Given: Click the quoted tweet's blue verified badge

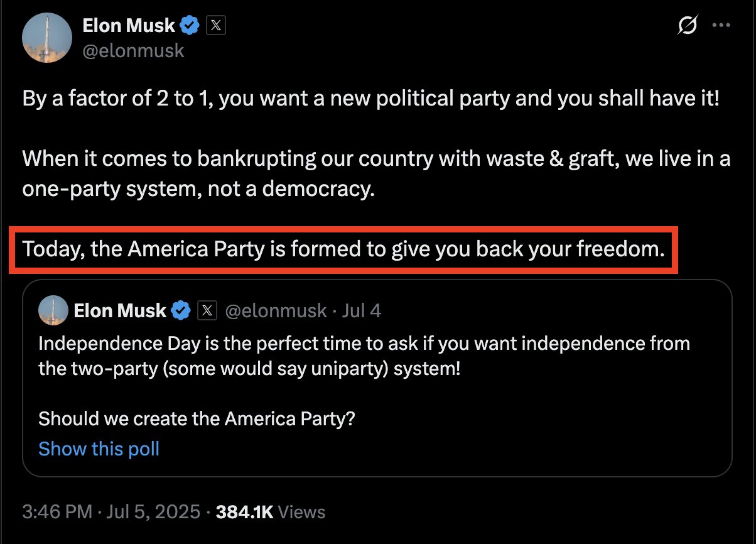Looking at the screenshot, I should pos(181,310).
